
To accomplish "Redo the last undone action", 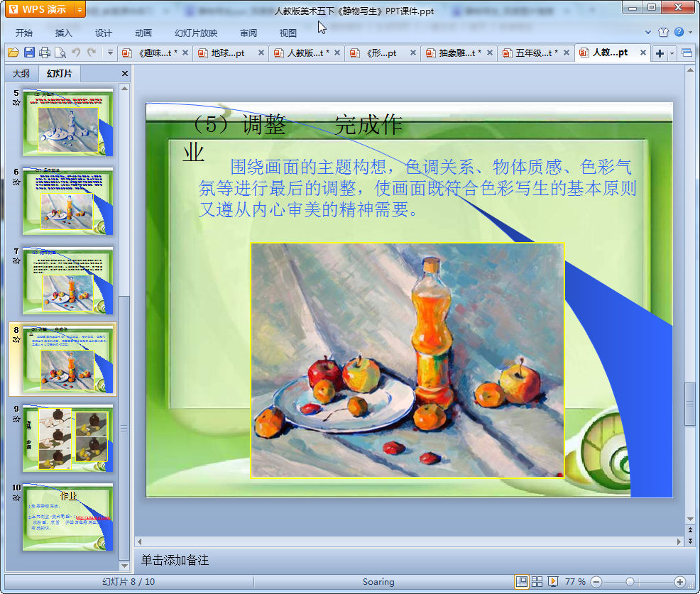I will [x=92, y=53].
